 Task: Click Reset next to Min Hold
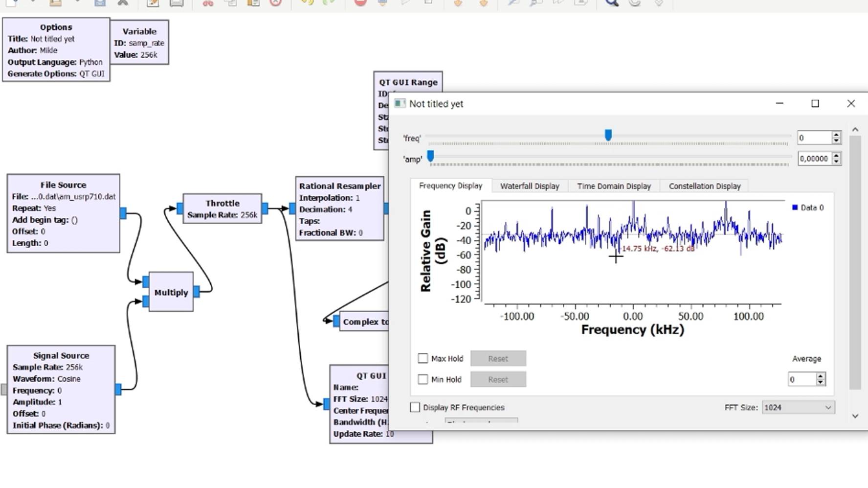498,379
